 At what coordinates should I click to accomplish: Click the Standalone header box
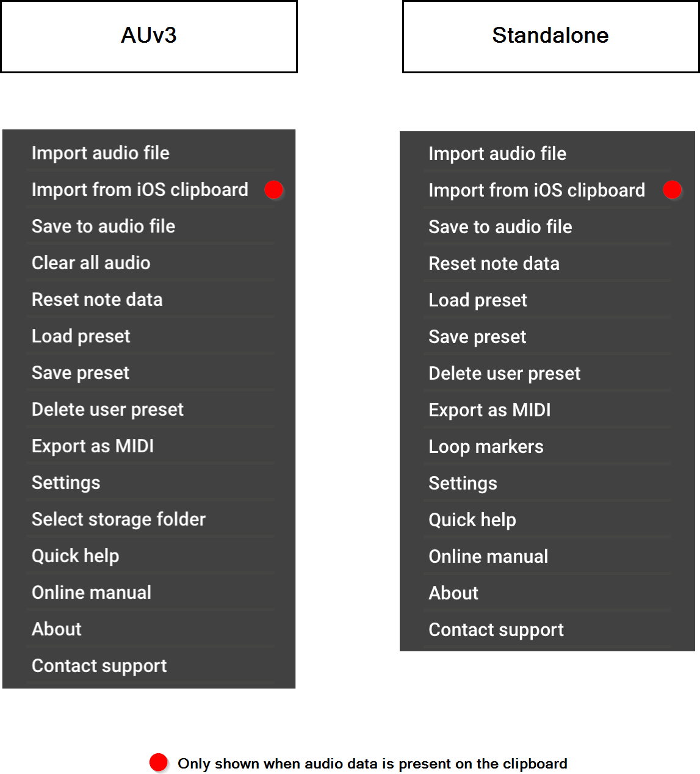pyautogui.click(x=550, y=37)
